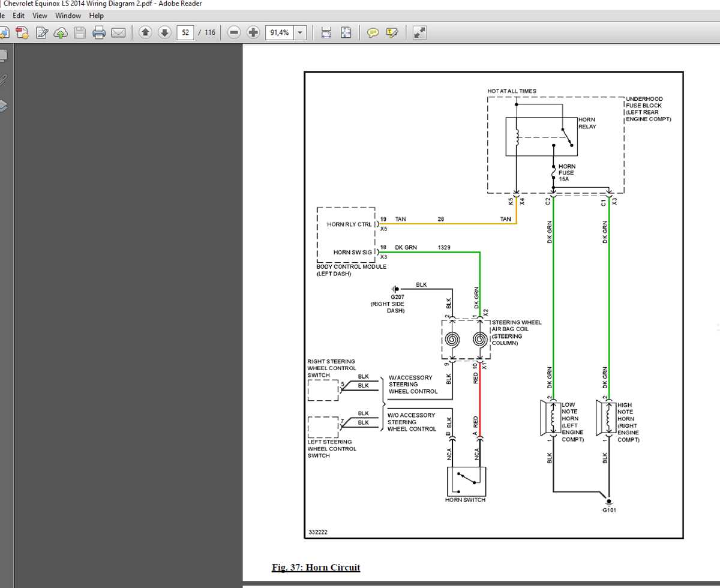Image resolution: width=720 pixels, height=588 pixels.
Task: Click 'LEFT STEERING WHEEL CONTROL SWITCH' label
Action: click(332, 449)
